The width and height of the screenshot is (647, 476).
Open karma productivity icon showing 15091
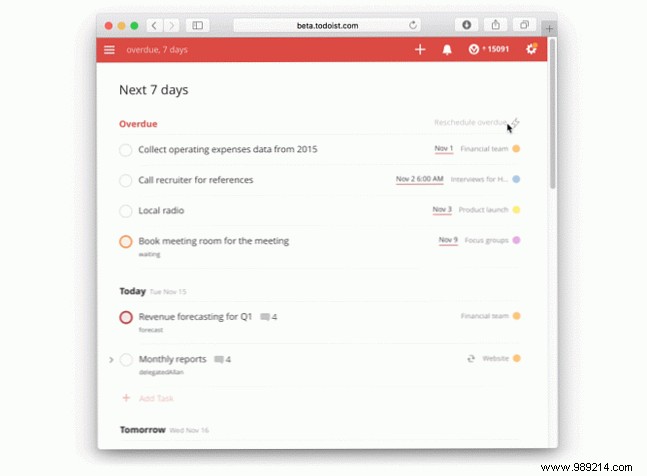489,49
